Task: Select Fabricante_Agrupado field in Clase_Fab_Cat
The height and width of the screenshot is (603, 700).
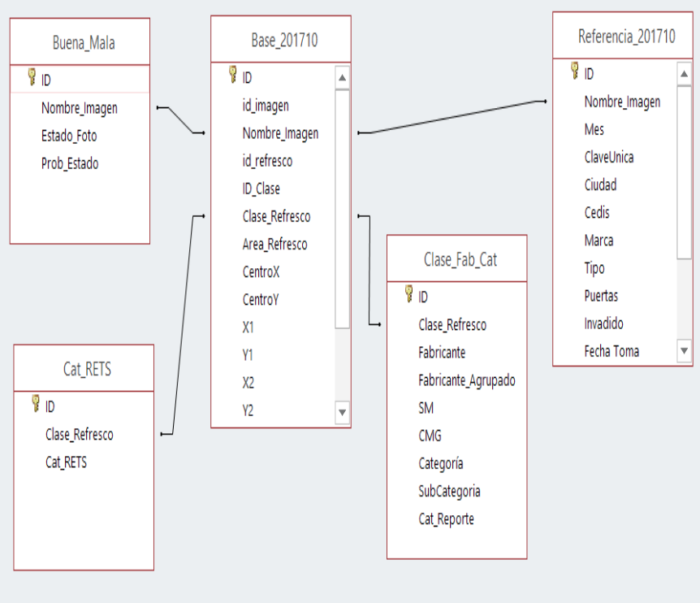Action: (x=466, y=380)
